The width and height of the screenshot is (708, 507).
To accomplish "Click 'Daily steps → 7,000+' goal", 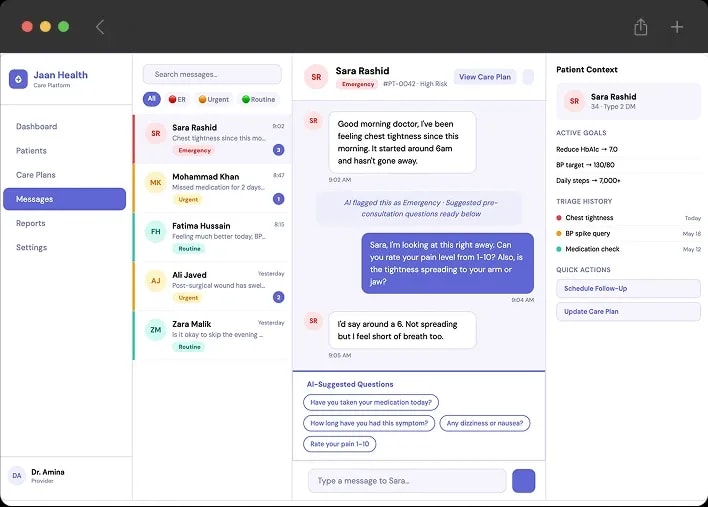I will coord(588,181).
